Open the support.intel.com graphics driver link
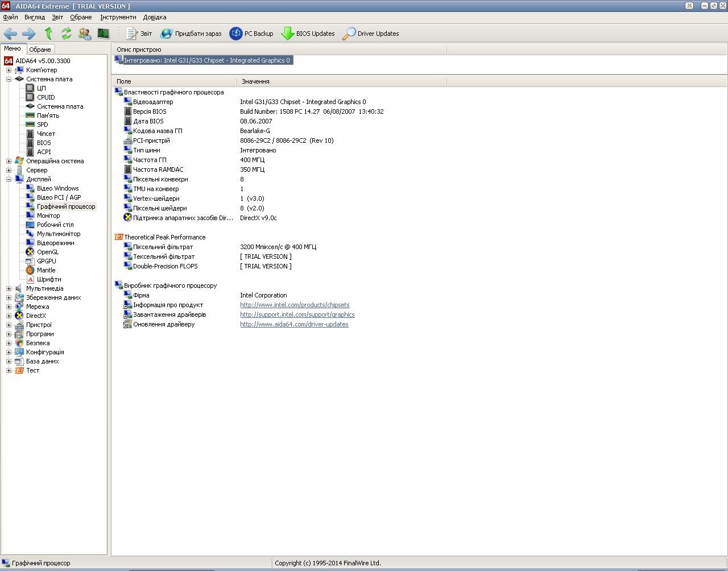Screen dimensions: 728x571 (297, 315)
